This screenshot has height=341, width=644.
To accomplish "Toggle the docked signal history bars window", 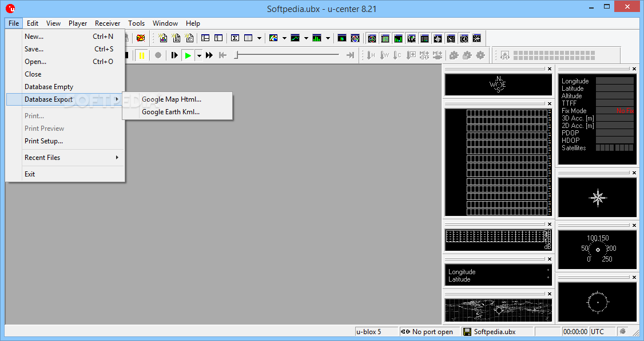I will pos(399,39).
